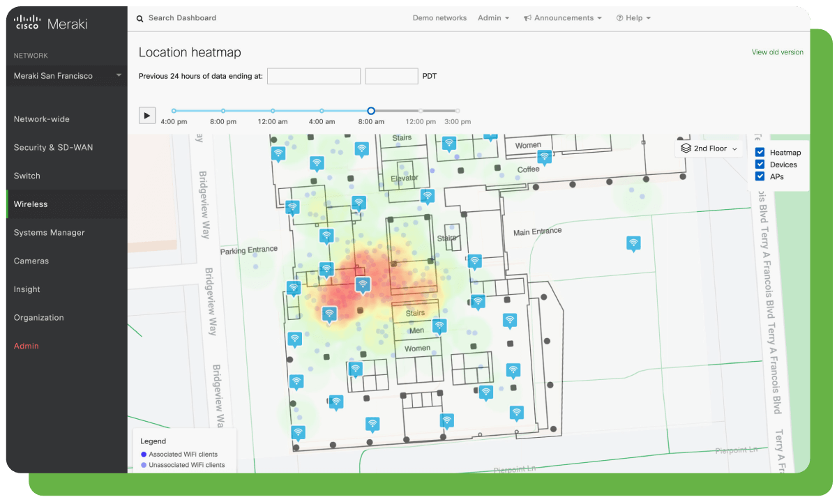Image resolution: width=837 pixels, height=504 pixels.
Task: Open Security & SD-WAN in the sidebar
Action: click(53, 148)
